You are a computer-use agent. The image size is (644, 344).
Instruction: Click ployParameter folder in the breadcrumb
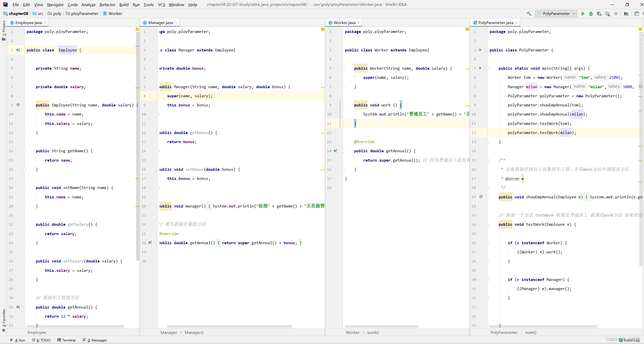click(x=84, y=14)
